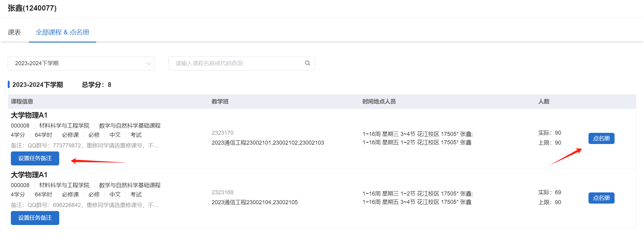Screen dimensions: 644x234
Task: Switch to the 课表 tab
Action: [x=14, y=32]
